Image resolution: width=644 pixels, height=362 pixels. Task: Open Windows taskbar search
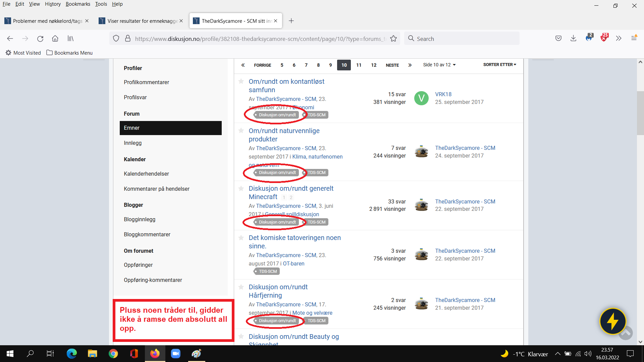tap(30, 354)
